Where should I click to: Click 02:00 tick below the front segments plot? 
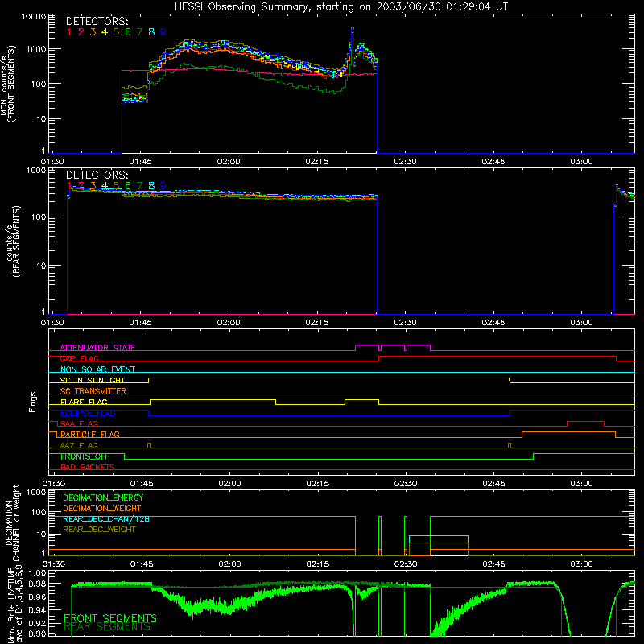click(229, 162)
